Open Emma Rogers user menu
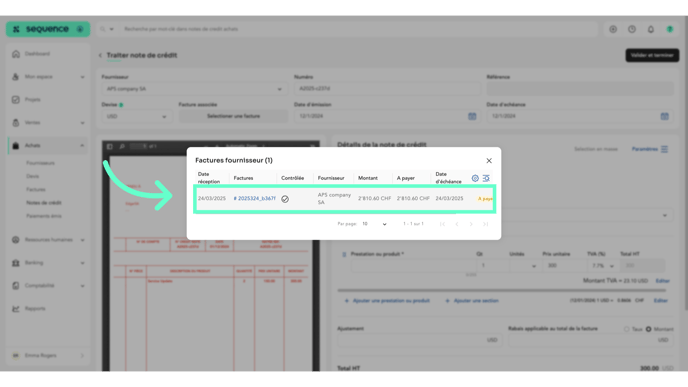The height and width of the screenshot is (387, 688). 48,355
